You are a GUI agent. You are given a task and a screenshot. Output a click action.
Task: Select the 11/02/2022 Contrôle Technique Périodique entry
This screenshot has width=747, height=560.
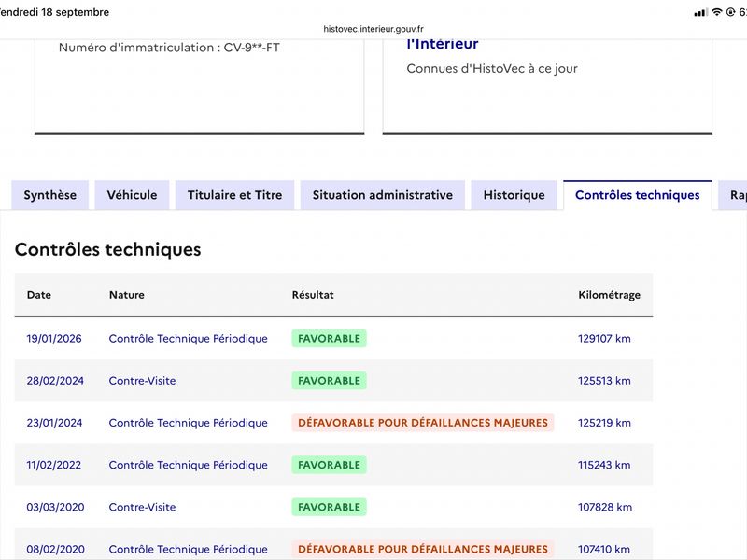(x=189, y=465)
